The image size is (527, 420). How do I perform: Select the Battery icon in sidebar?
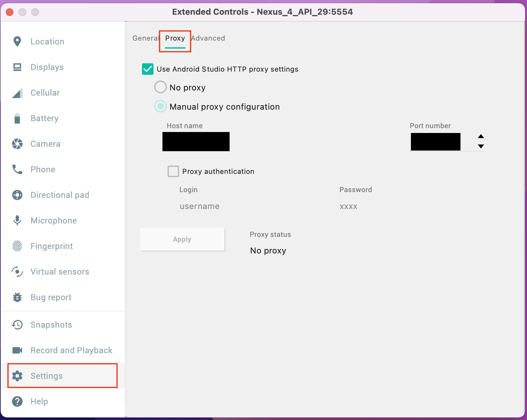point(17,118)
